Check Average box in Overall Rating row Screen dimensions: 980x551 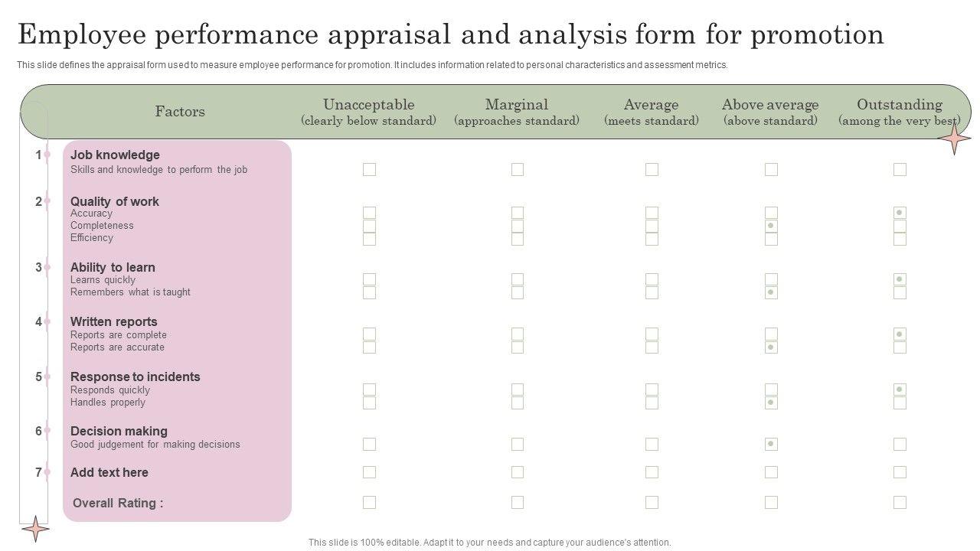tap(652, 502)
